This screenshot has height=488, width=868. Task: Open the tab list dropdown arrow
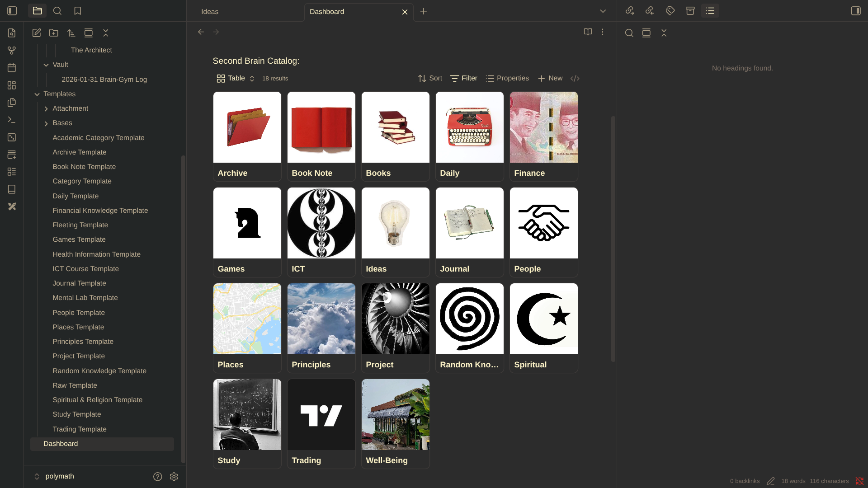(x=603, y=11)
